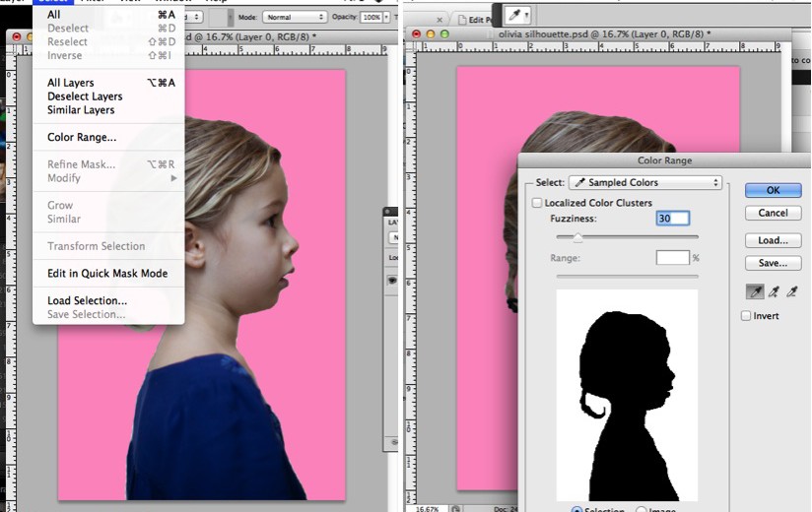Click the silhouette preview in Color Range

pos(627,395)
